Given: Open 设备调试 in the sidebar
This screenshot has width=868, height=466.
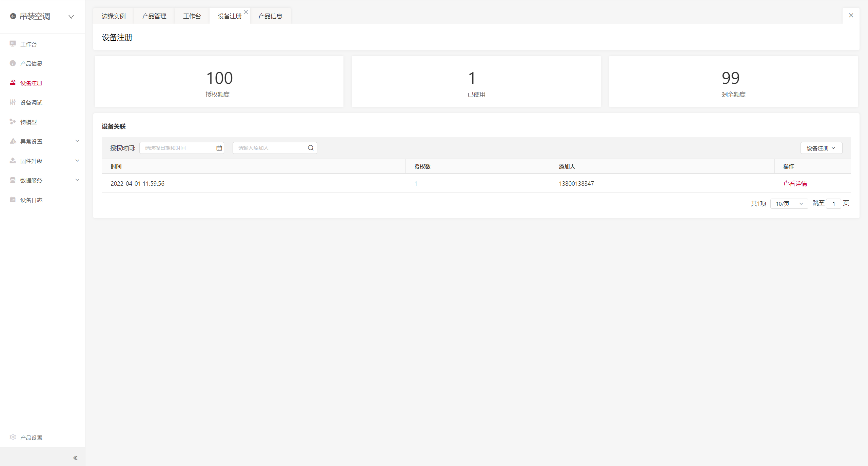Looking at the screenshot, I should [31, 102].
